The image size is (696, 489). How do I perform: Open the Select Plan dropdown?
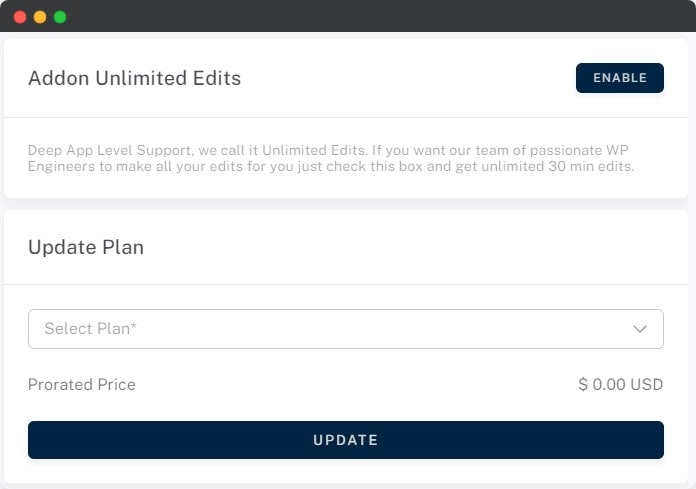point(345,329)
